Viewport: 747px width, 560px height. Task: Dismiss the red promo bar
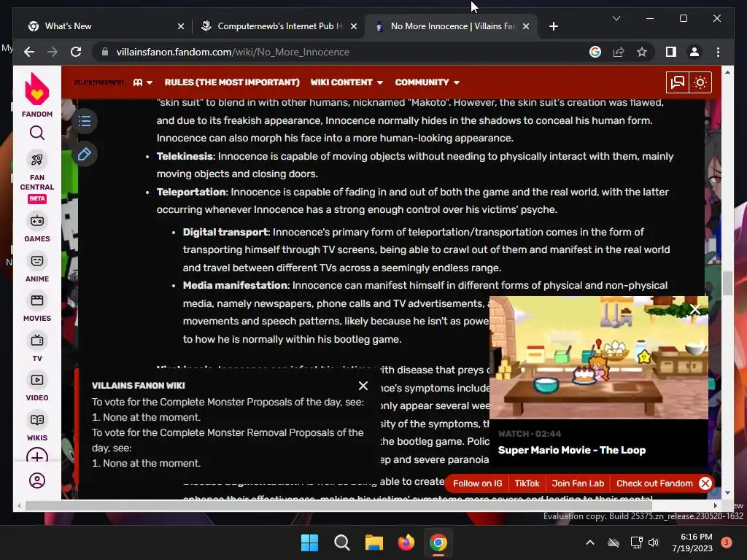click(x=705, y=483)
